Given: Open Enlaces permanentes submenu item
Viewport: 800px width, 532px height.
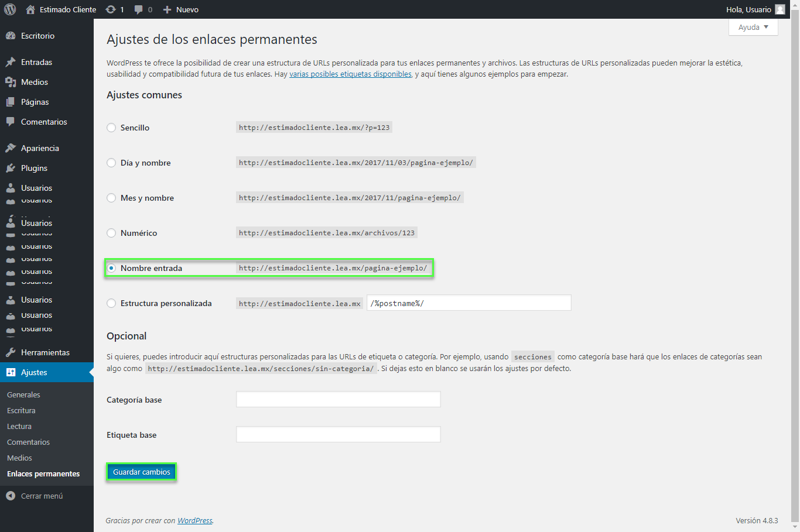Looking at the screenshot, I should [43, 473].
